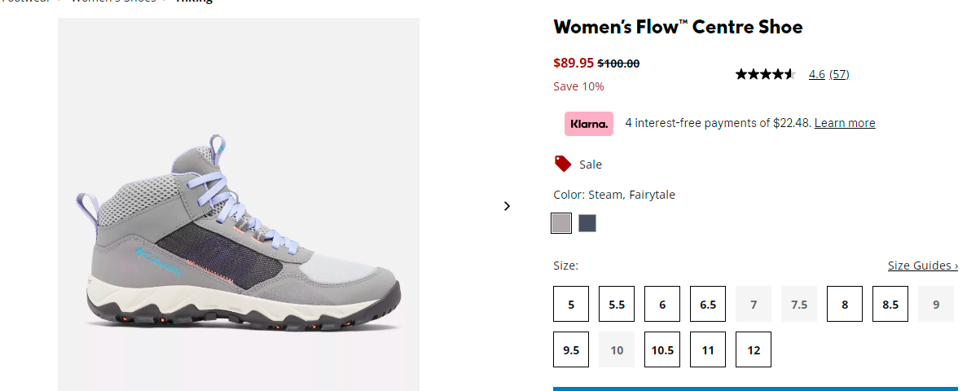Click the next image arrow chevron

507,206
